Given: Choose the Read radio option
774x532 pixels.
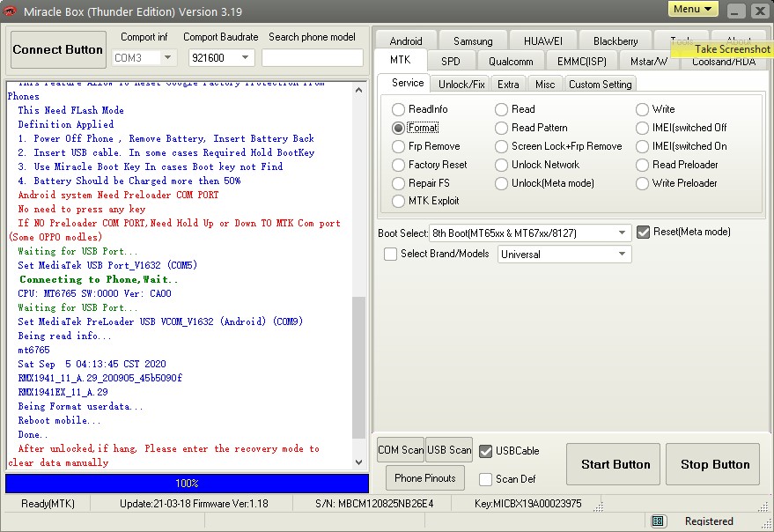Looking at the screenshot, I should pyautogui.click(x=501, y=109).
